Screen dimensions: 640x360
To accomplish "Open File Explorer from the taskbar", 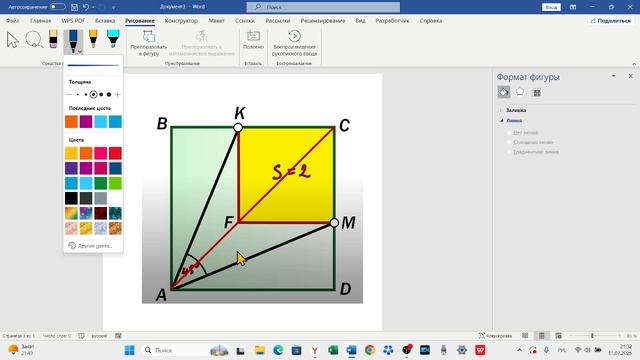I will coord(260,350).
